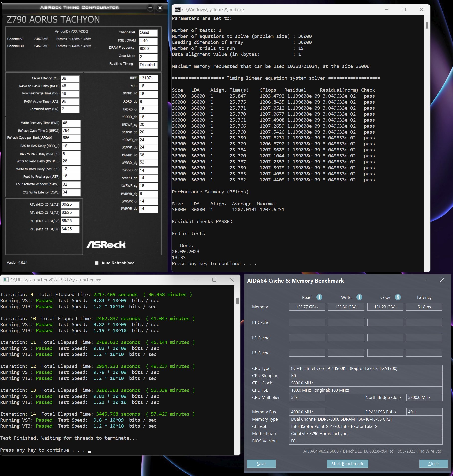Click the DRAM Frequency field showing 8000
The height and width of the screenshot is (476, 453).
coord(148,49)
